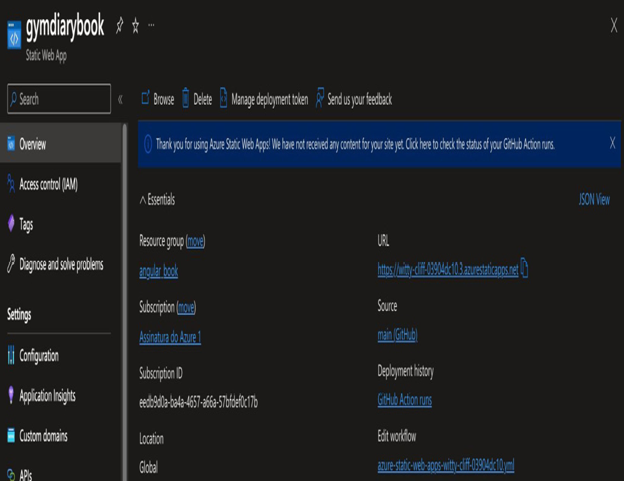The width and height of the screenshot is (624, 481).
Task: Click the Overview sidebar icon
Action: [11, 144]
